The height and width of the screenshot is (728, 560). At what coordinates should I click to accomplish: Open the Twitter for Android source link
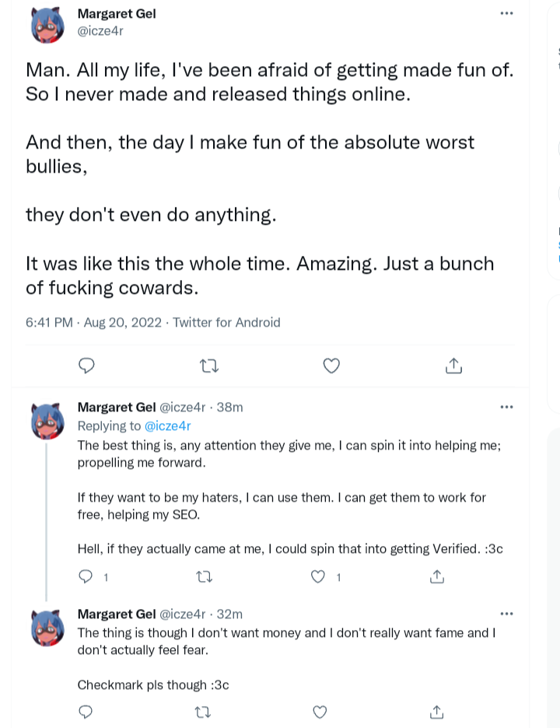coord(226,322)
